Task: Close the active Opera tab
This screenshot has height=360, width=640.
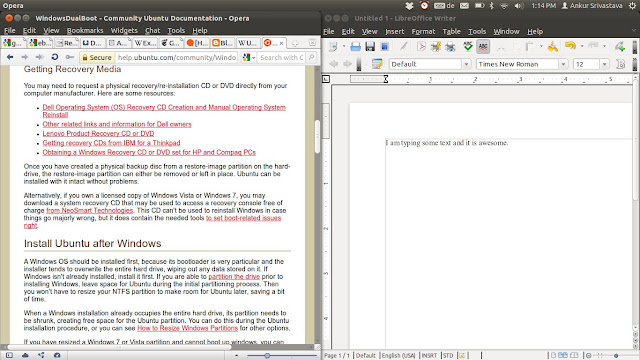Action: (x=281, y=43)
